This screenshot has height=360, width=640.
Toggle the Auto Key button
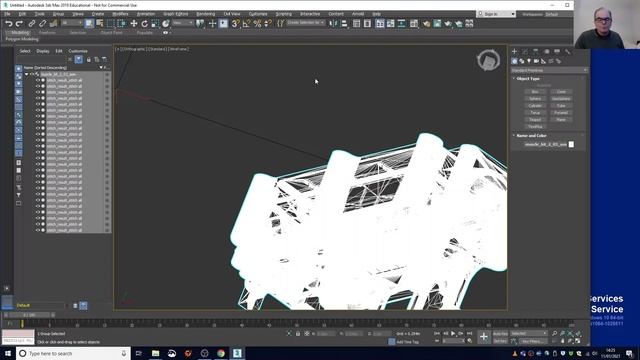(500, 333)
